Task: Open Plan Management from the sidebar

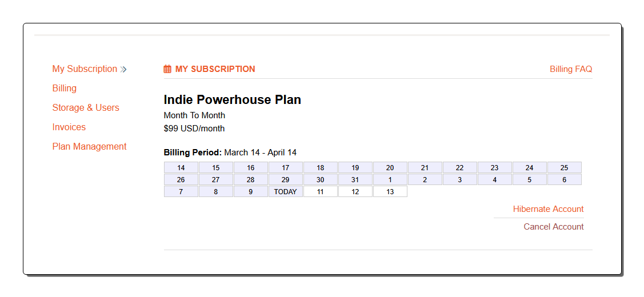Action: [x=89, y=147]
